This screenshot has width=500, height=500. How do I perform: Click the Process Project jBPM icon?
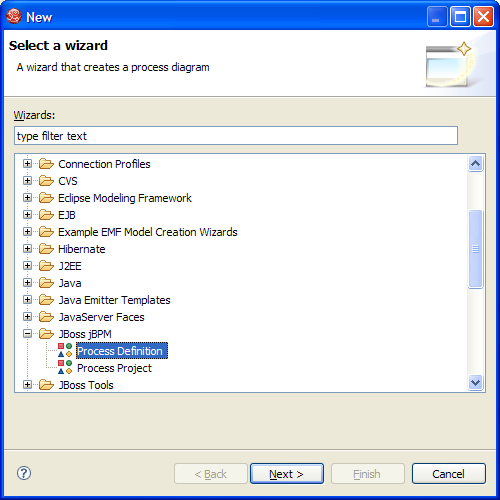pos(65,367)
